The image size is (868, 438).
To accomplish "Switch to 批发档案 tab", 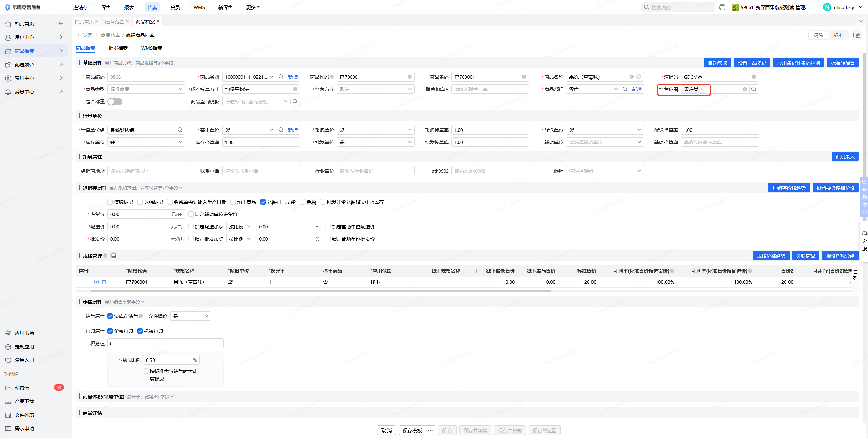I will pos(118,48).
